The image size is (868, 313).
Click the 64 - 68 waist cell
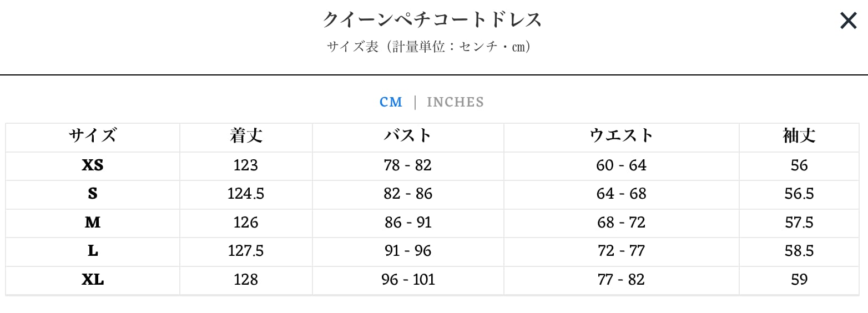pyautogui.click(x=621, y=194)
